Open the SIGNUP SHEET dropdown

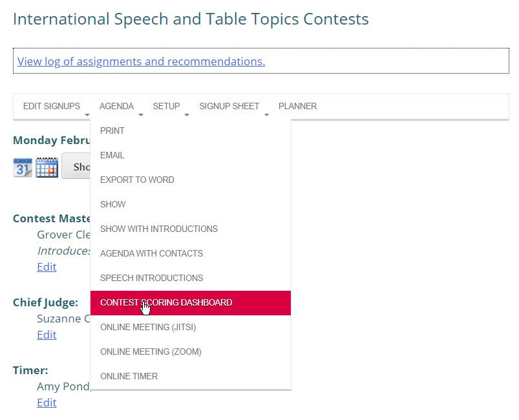tap(266, 114)
